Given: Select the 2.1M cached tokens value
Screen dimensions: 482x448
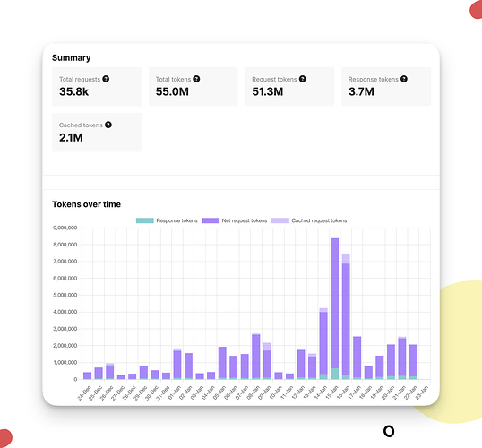Looking at the screenshot, I should coord(71,137).
